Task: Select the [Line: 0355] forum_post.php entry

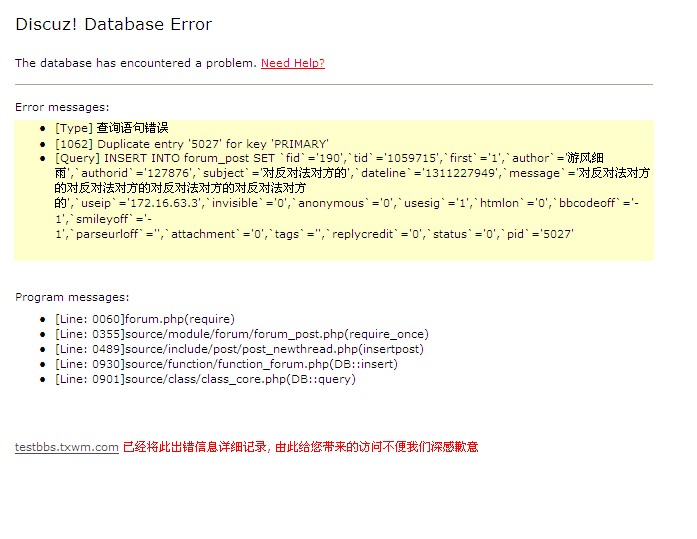Action: click(x=241, y=334)
